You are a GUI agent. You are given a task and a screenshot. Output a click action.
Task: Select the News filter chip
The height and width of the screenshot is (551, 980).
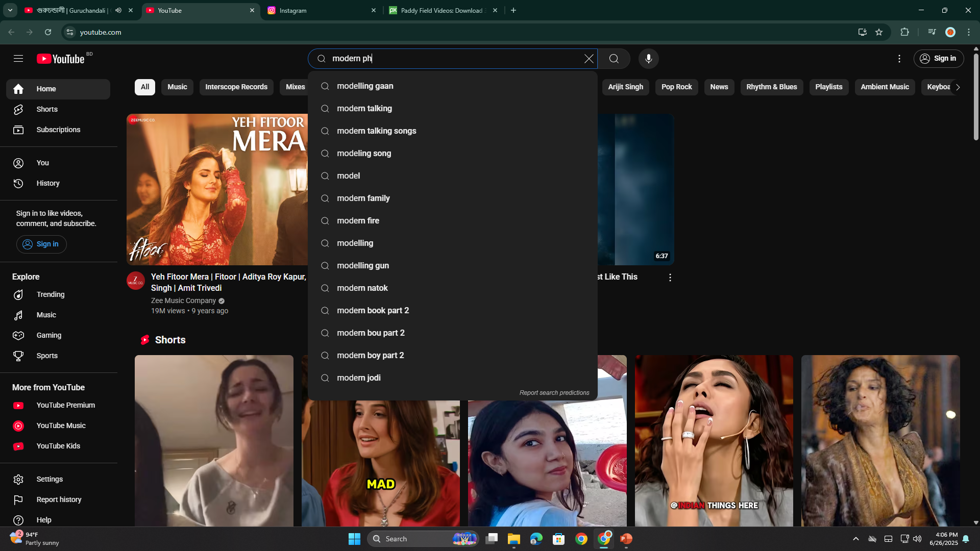[x=719, y=87]
